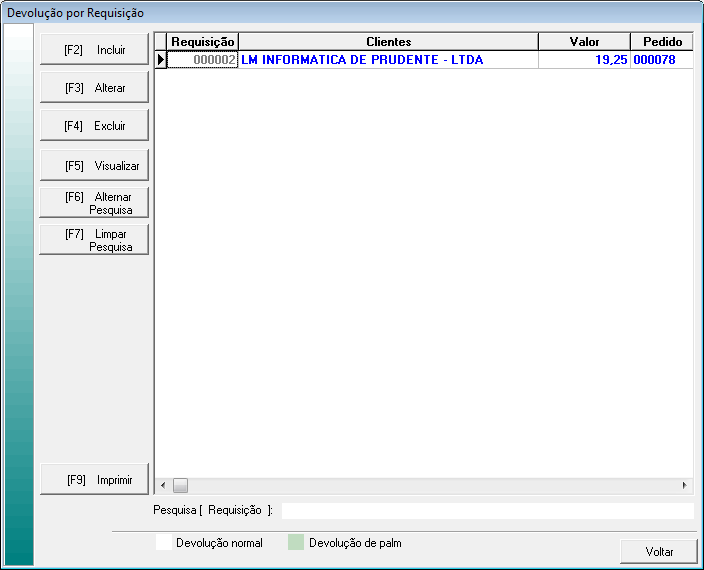
Task: Print using the [F9] Imprimir button
Action: (x=94, y=480)
